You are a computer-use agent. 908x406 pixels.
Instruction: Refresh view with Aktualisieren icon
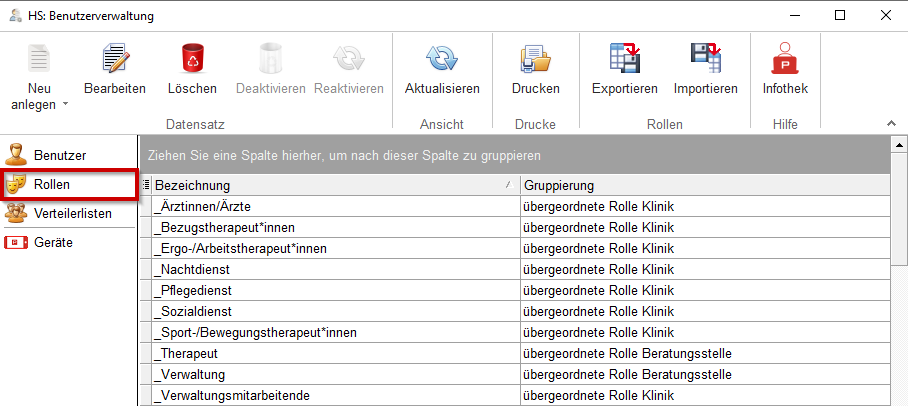click(x=442, y=60)
